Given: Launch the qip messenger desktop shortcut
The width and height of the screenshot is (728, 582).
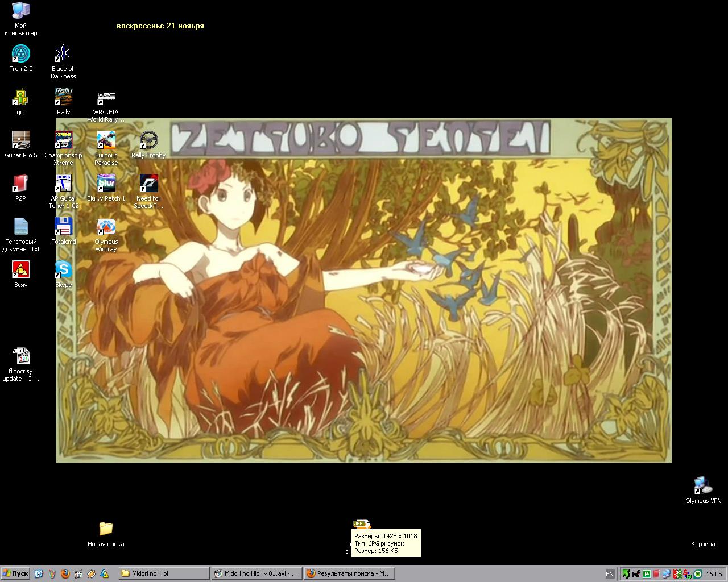Looking at the screenshot, I should coord(20,98).
